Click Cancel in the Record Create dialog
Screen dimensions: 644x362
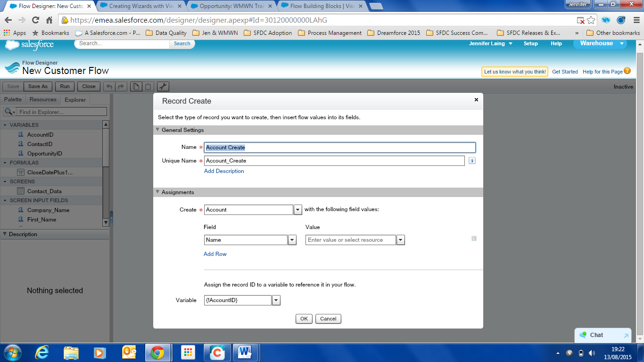[x=328, y=319]
